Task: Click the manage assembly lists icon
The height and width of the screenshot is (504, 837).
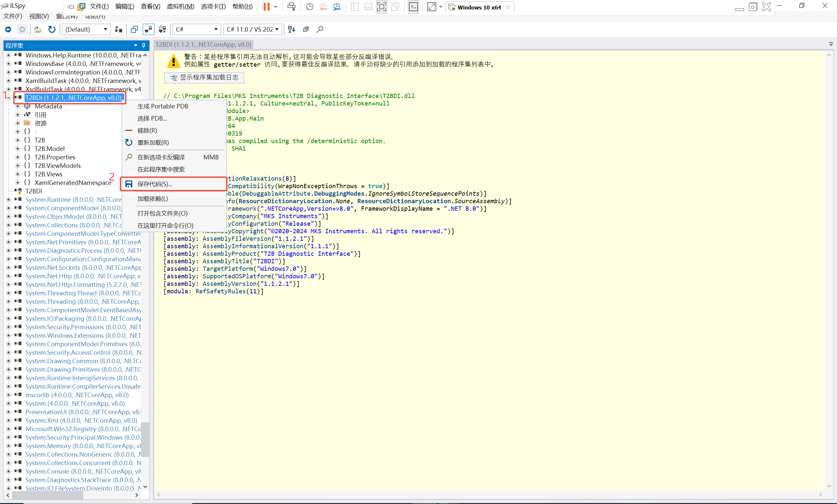Action: pos(119,29)
